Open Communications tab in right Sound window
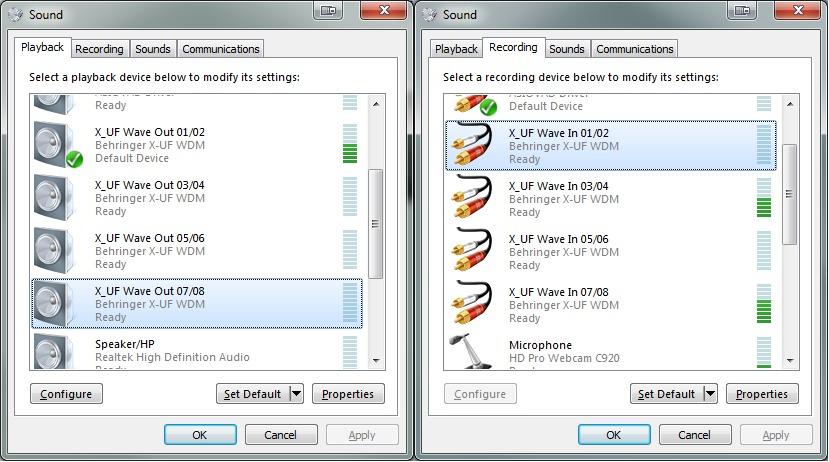829x462 pixels. (634, 49)
